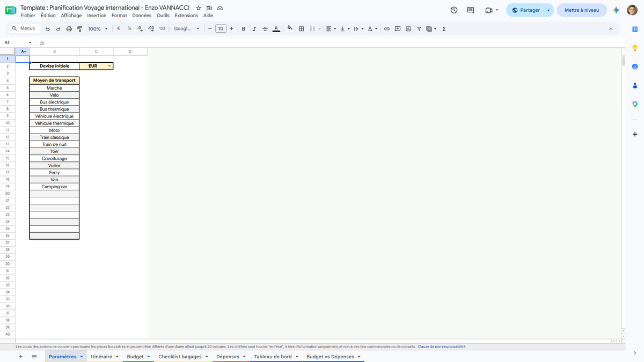Open the Gemini sparkle assistant
The image size is (644, 362).
point(617,10)
